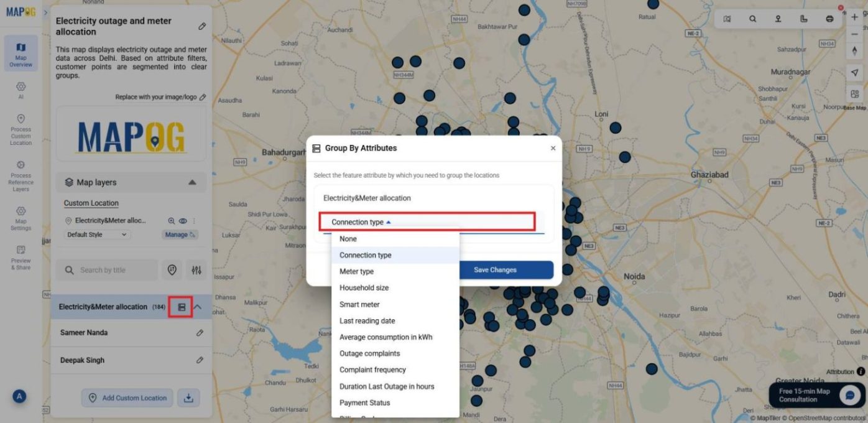
Task: Select the AI tool in the sidebar
Action: click(21, 91)
